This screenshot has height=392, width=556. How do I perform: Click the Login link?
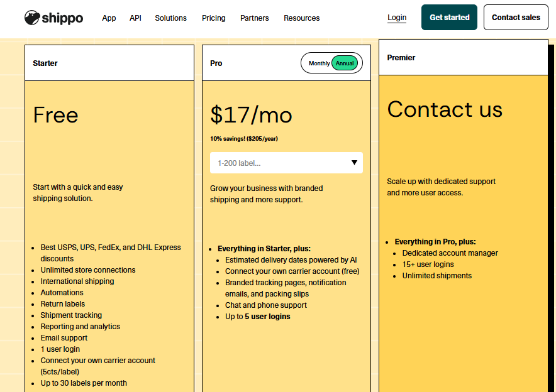pos(397,18)
